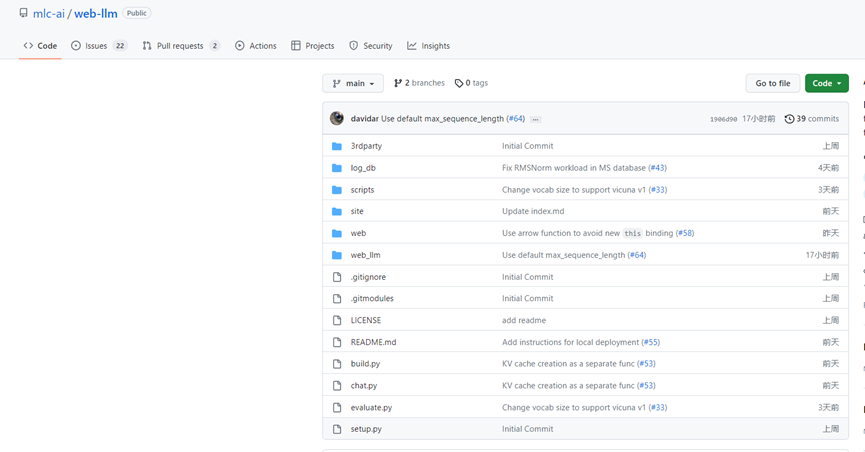Click the folder icon for scripts
Viewport: 865px width, 452px height.
tap(337, 190)
